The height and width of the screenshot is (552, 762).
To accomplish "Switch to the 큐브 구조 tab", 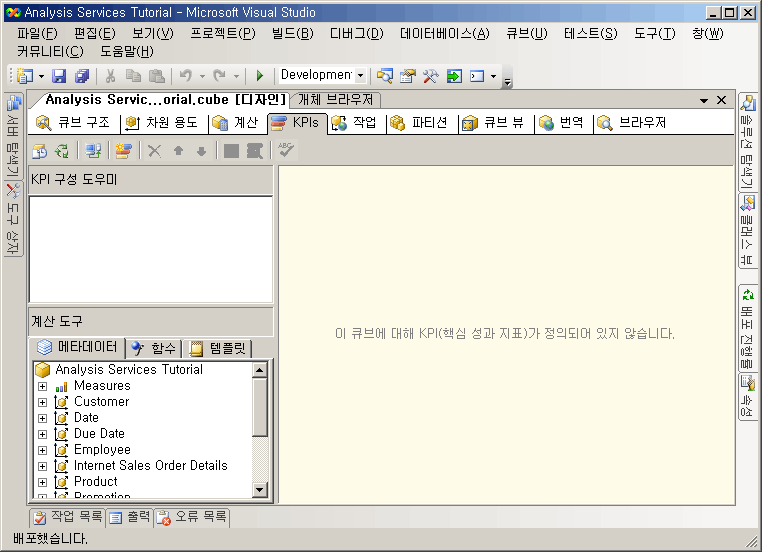I will click(x=73, y=122).
